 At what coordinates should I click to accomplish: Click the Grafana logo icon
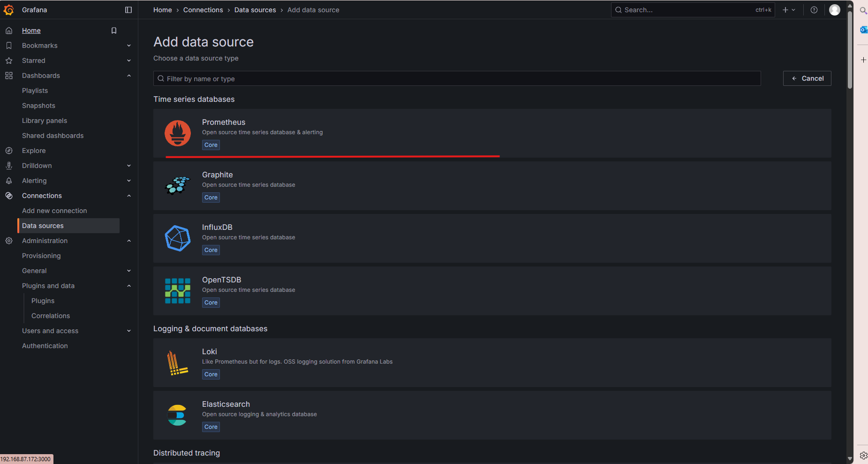point(9,10)
